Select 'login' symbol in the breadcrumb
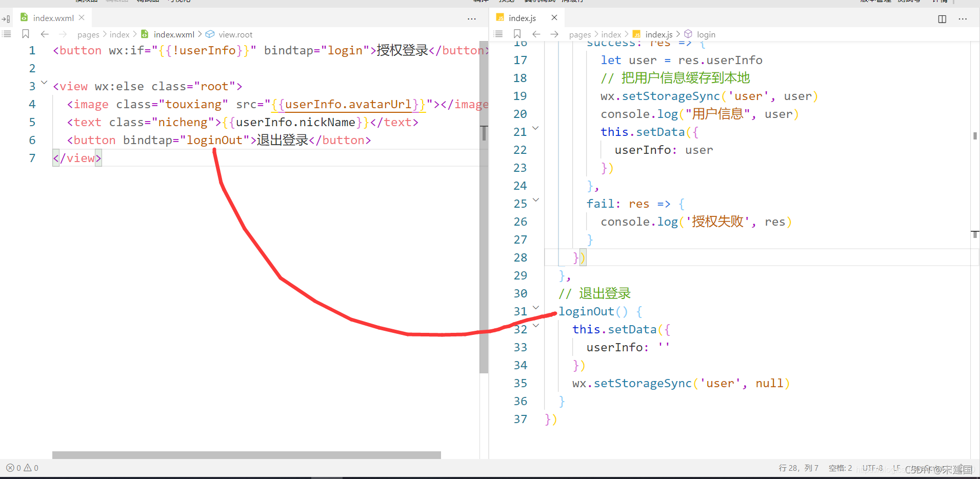The height and width of the screenshot is (479, 980). 706,34
